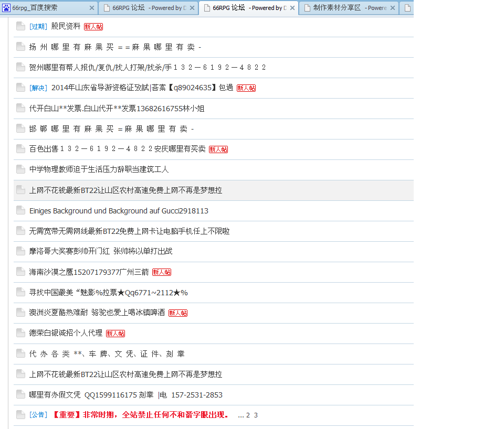Click the thread icon beside 德荣白银诚招个人代理
Image resolution: width=504 pixels, height=429 pixels.
(x=20, y=333)
